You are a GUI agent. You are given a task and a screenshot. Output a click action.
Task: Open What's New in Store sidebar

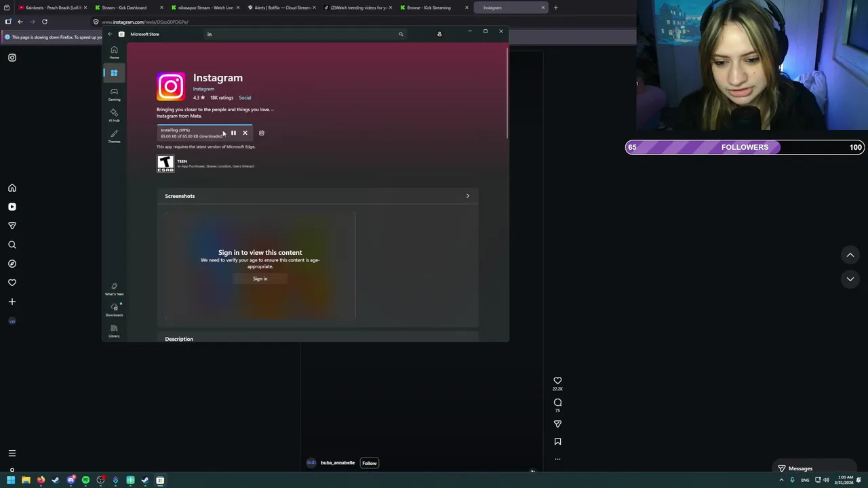click(114, 289)
